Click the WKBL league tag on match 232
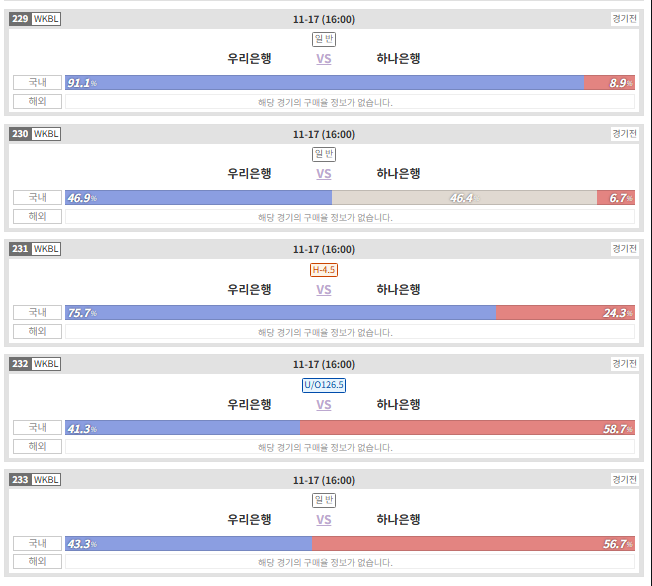 [46, 364]
